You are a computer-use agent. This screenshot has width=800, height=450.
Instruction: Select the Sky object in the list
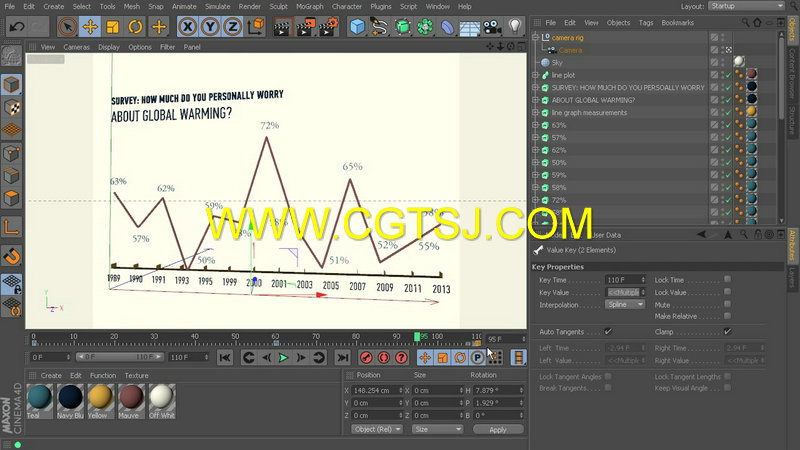pyautogui.click(x=557, y=63)
